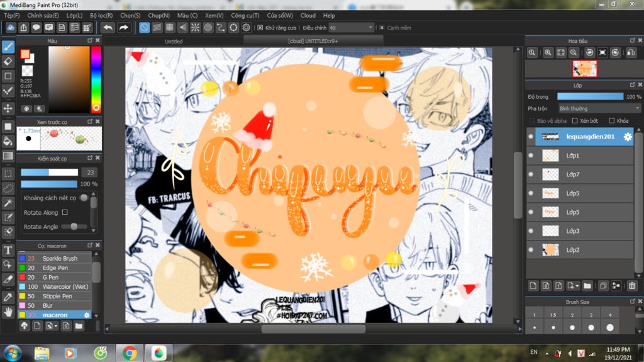Image resolution: width=644 pixels, height=362 pixels.
Task: Click the cloud save toolbar icon
Action: coord(11,28)
